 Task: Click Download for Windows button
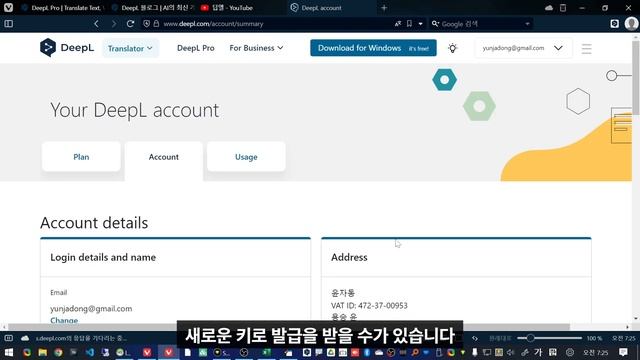[x=373, y=48]
